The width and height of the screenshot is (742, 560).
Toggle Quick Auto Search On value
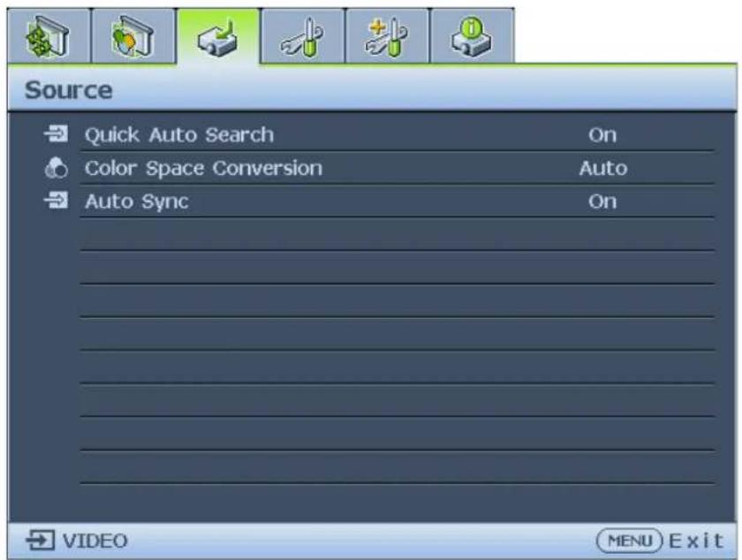tap(602, 135)
